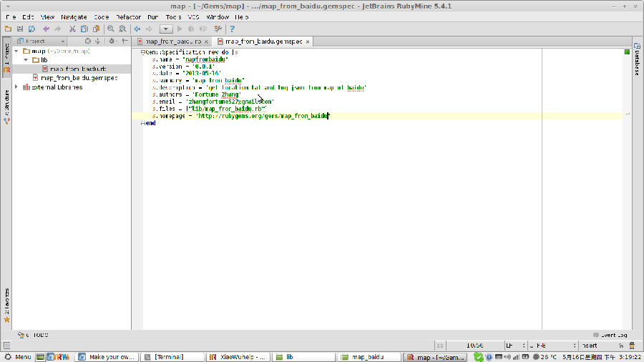
Task: Click the Undo arrow icon
Action: click(x=46, y=29)
